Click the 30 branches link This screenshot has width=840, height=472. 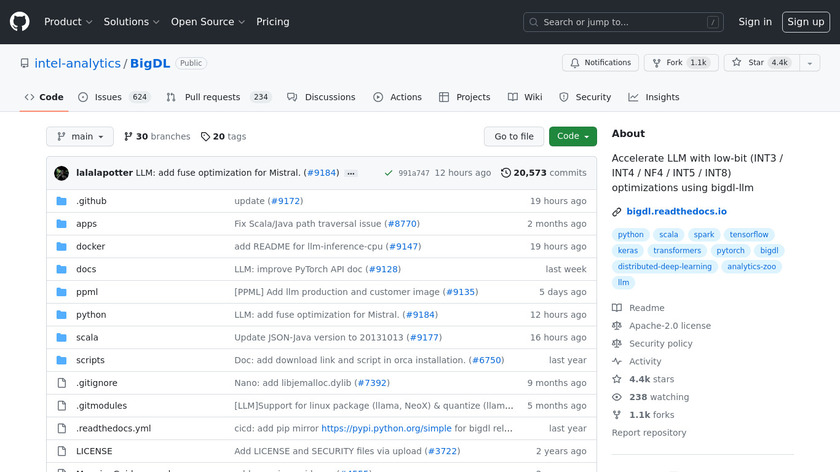point(157,137)
